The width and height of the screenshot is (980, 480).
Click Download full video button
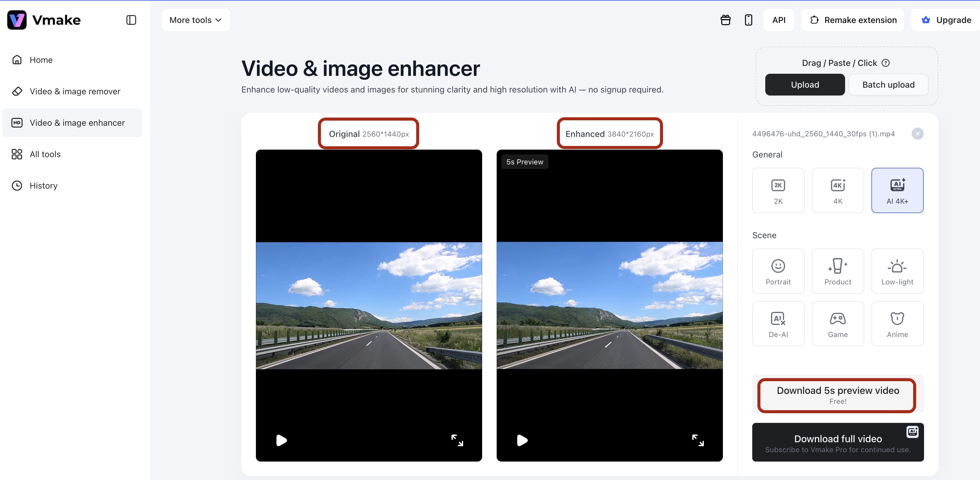(838, 443)
